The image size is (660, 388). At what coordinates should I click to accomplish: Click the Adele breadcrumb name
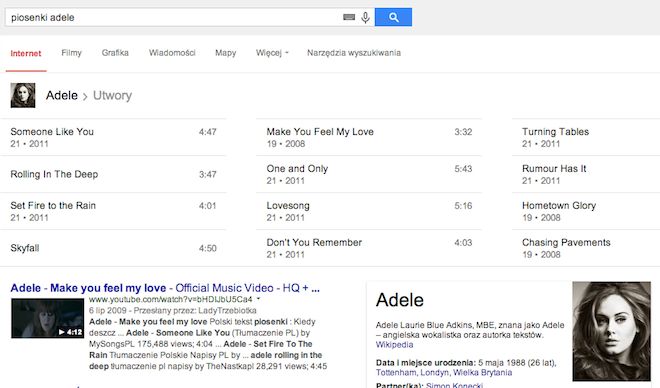[x=61, y=96]
